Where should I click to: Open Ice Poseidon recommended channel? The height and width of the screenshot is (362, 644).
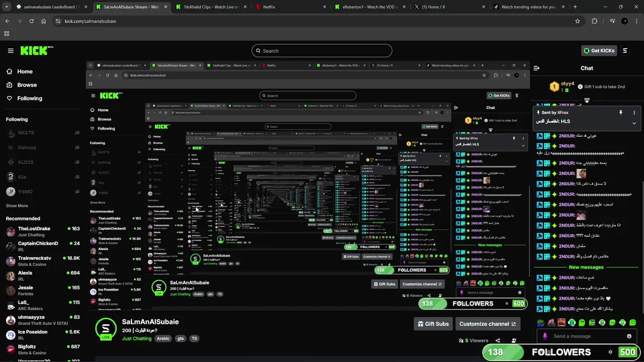point(43,335)
